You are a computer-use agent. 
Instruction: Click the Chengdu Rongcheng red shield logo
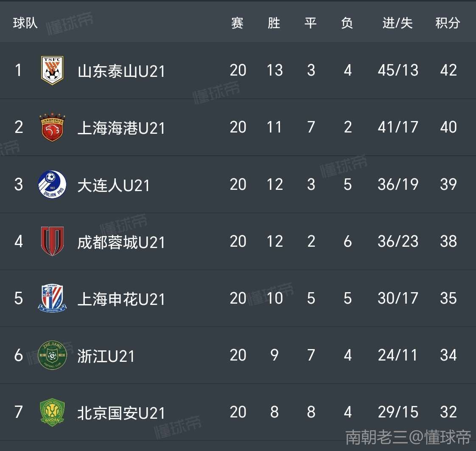[x=52, y=241]
